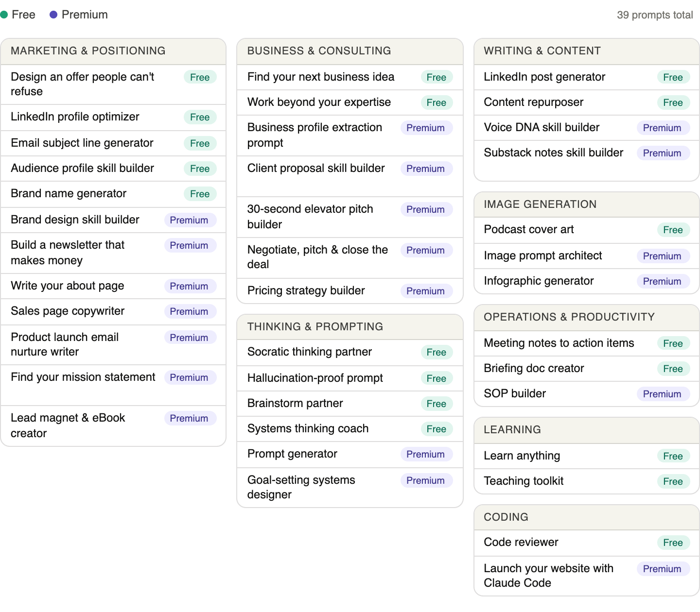Open Find your next business idea
This screenshot has height=612, width=700.
coord(350,77)
